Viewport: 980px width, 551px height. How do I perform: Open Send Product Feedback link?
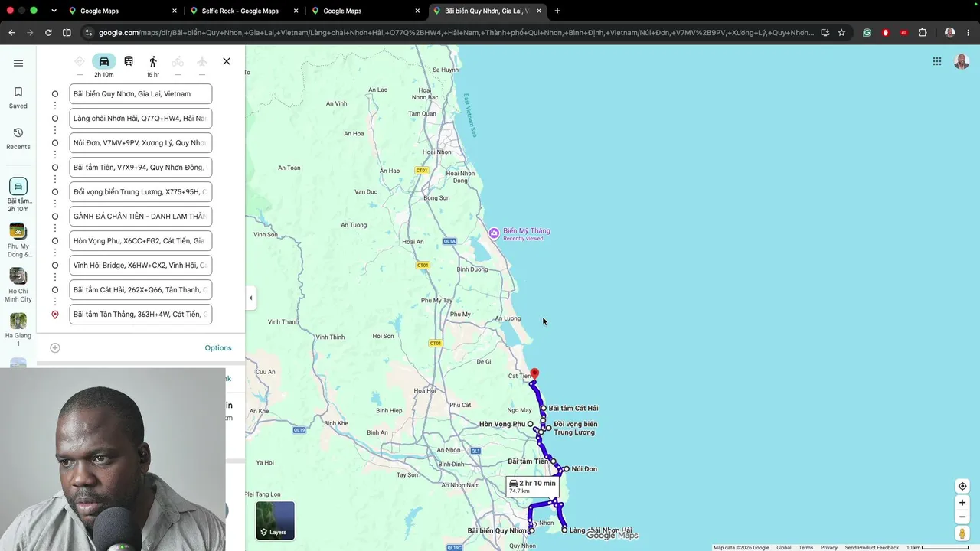tap(872, 547)
